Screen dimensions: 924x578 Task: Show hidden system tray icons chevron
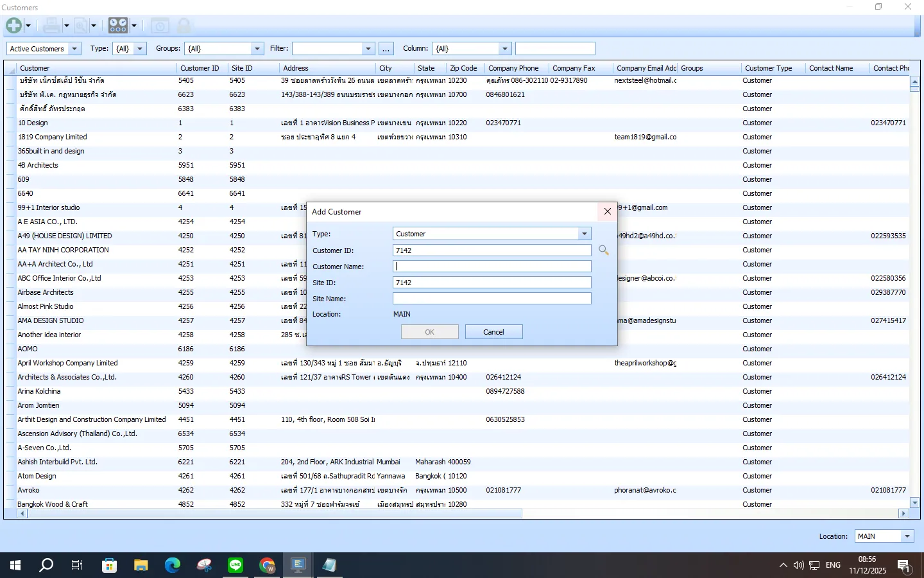[783, 565]
